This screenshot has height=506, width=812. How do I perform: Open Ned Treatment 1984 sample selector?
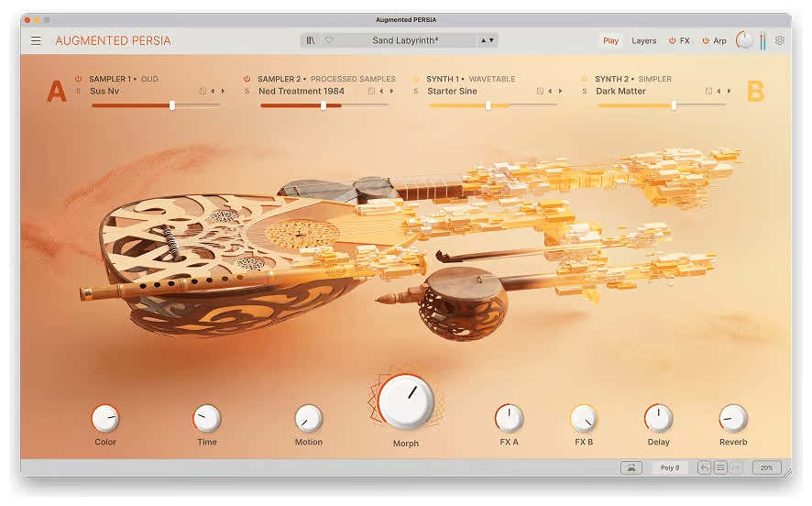click(302, 91)
